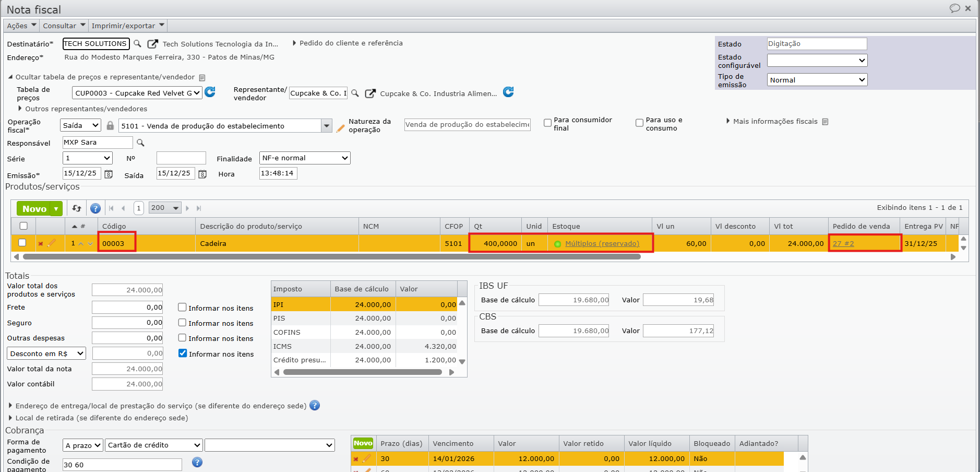Open the blue help icon in products toolbar

point(95,208)
